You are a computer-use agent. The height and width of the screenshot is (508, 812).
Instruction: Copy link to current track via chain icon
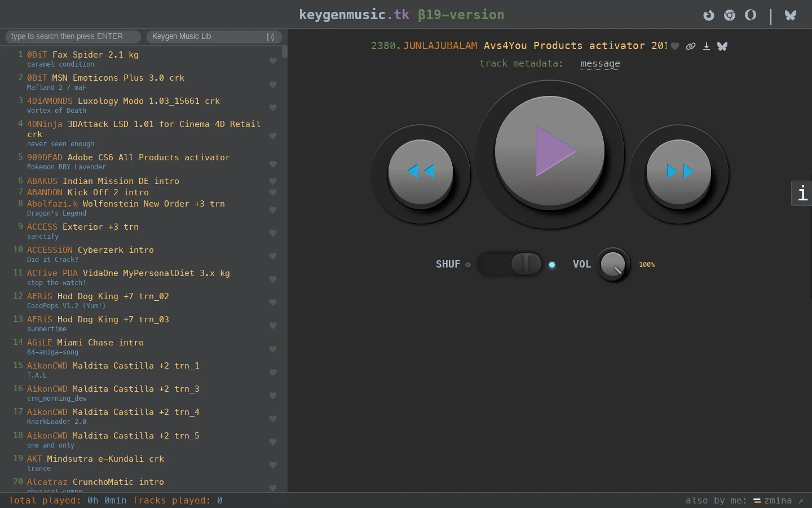(x=691, y=46)
